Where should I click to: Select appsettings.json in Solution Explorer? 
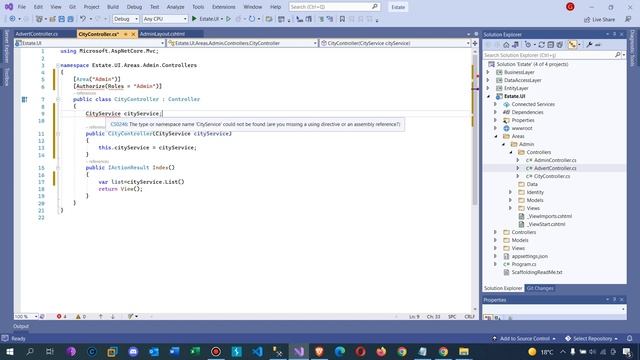(x=530, y=256)
